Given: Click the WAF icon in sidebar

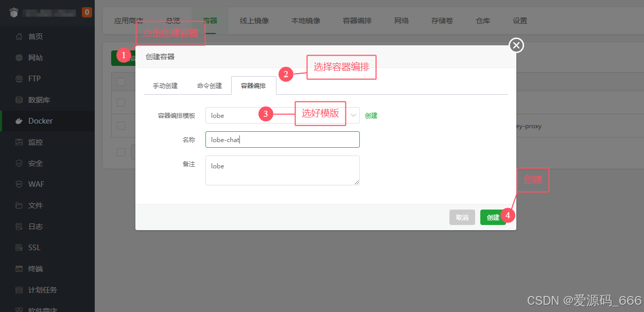Looking at the screenshot, I should coord(19,184).
